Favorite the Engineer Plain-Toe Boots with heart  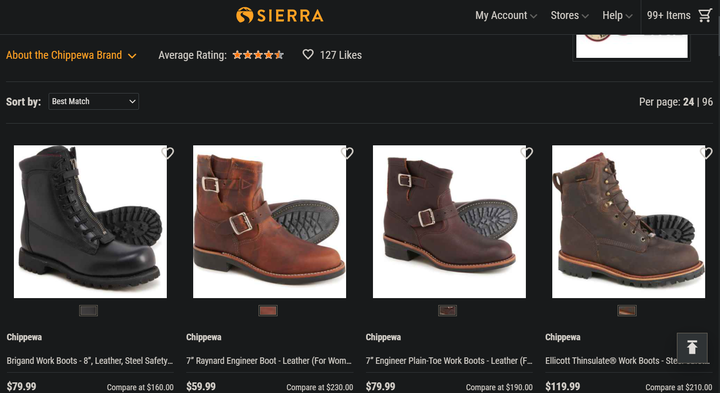point(527,153)
